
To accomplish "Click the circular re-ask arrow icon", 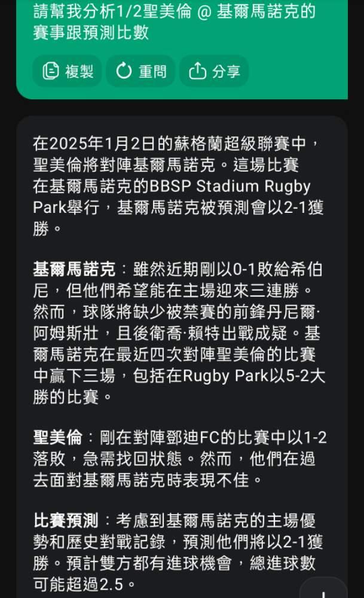I will pyautogui.click(x=124, y=72).
